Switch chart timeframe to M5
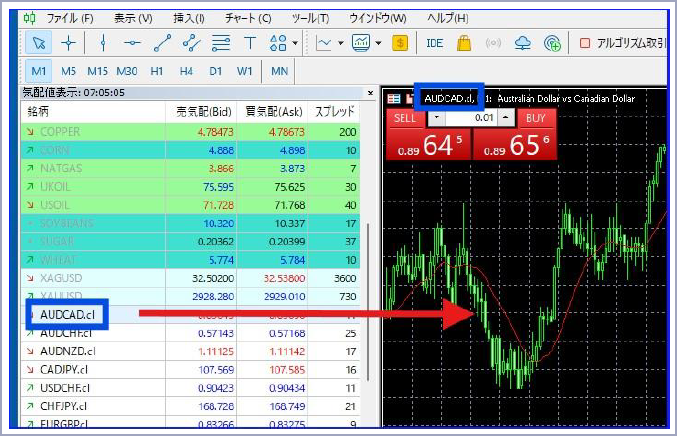 pos(68,71)
